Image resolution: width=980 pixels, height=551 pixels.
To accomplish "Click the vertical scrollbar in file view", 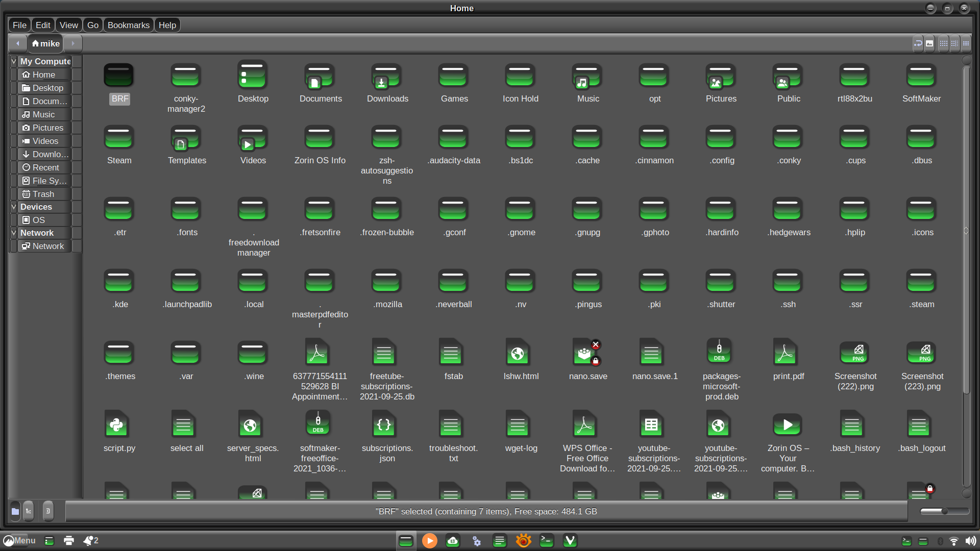I will [966, 230].
